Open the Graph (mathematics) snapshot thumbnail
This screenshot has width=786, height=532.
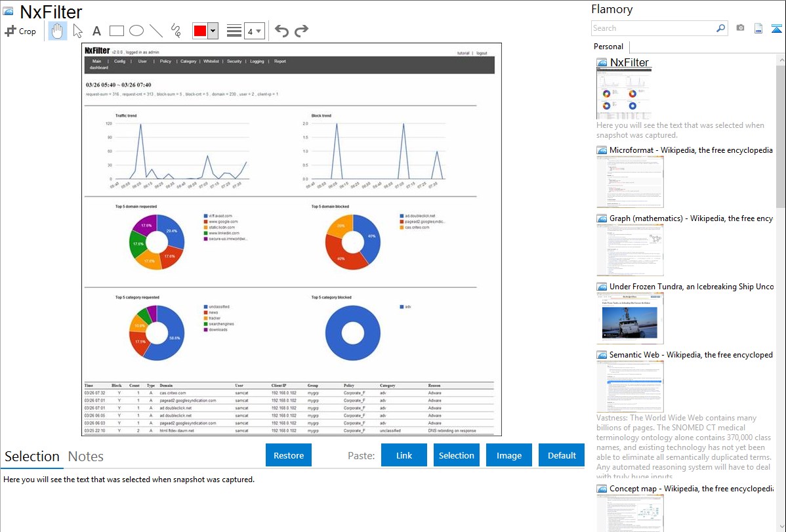tap(630, 250)
